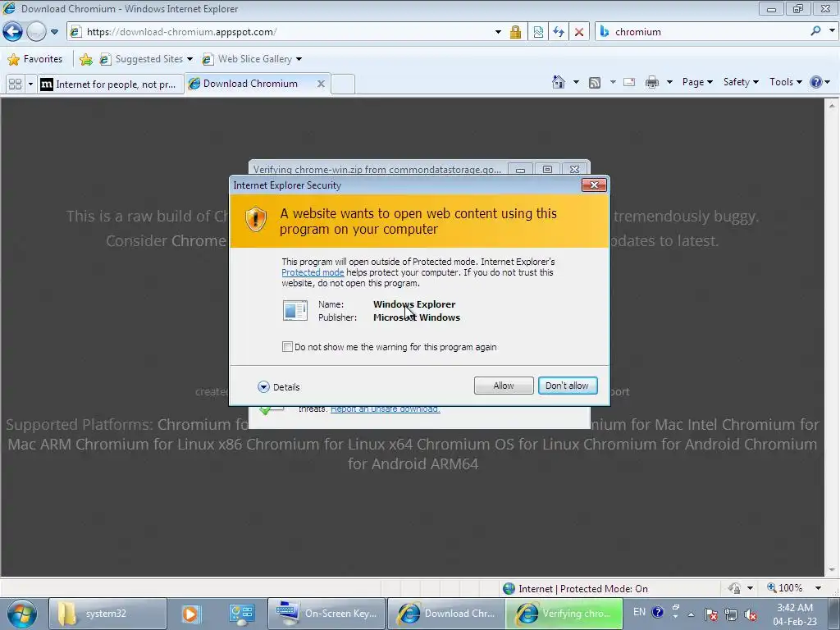Close the Internet Explorer Security dialog
The width and height of the screenshot is (840, 630).
point(594,185)
